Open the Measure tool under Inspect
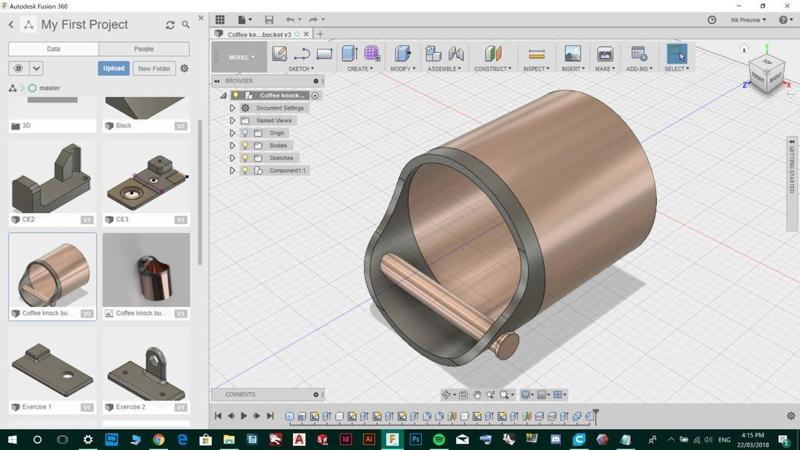800x450 pixels. 536,54
